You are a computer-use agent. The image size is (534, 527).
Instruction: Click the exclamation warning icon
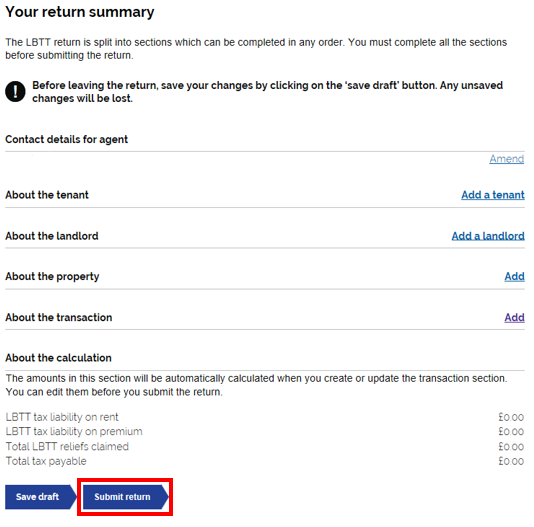coord(15,92)
